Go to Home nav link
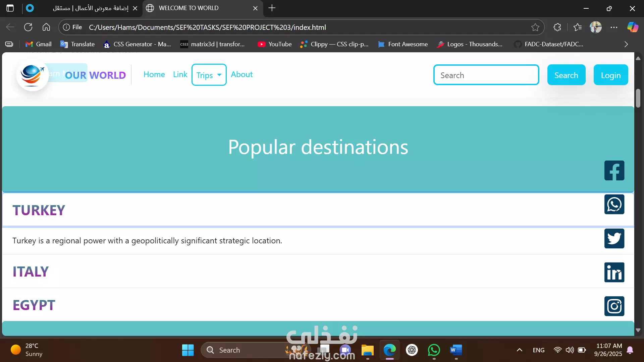Screen dimensions: 644x362 pos(154,74)
